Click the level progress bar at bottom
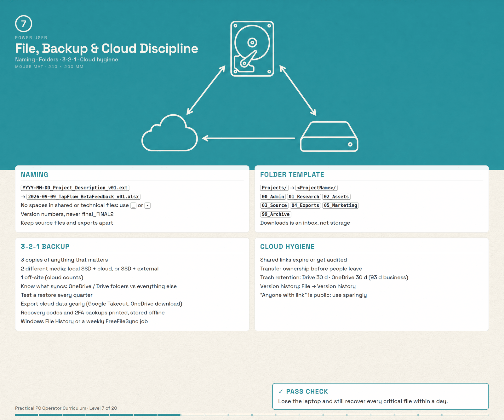The height and width of the screenshot is (420, 504). pos(252,415)
